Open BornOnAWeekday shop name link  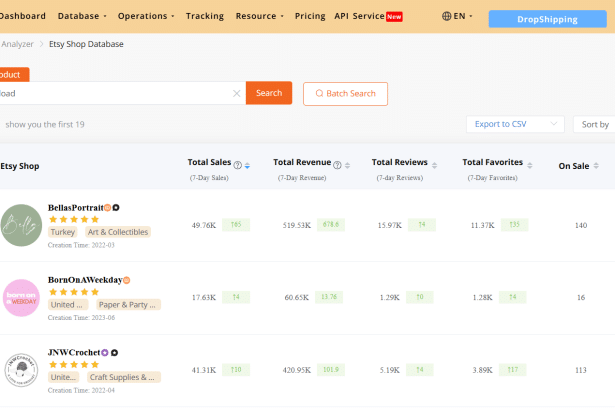click(x=85, y=280)
